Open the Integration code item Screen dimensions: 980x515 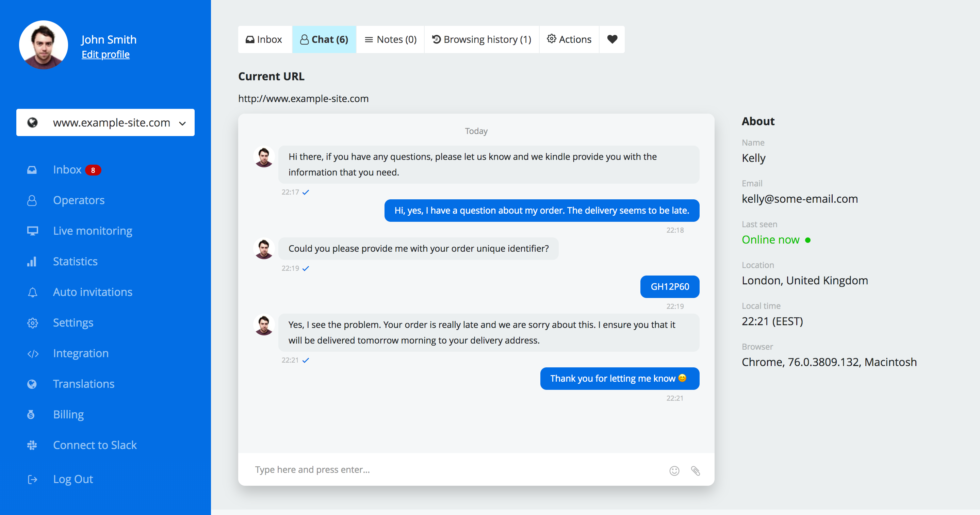click(81, 353)
